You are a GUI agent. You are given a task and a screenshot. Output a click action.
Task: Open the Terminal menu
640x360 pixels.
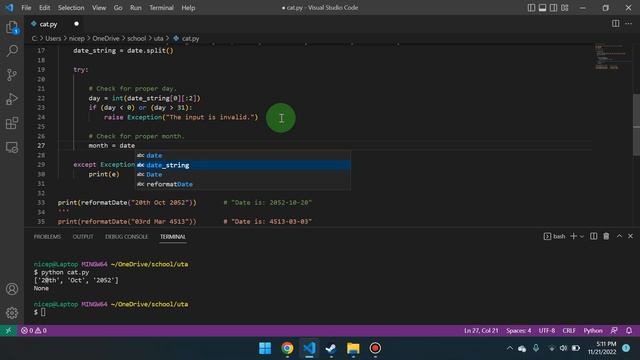coord(161,8)
